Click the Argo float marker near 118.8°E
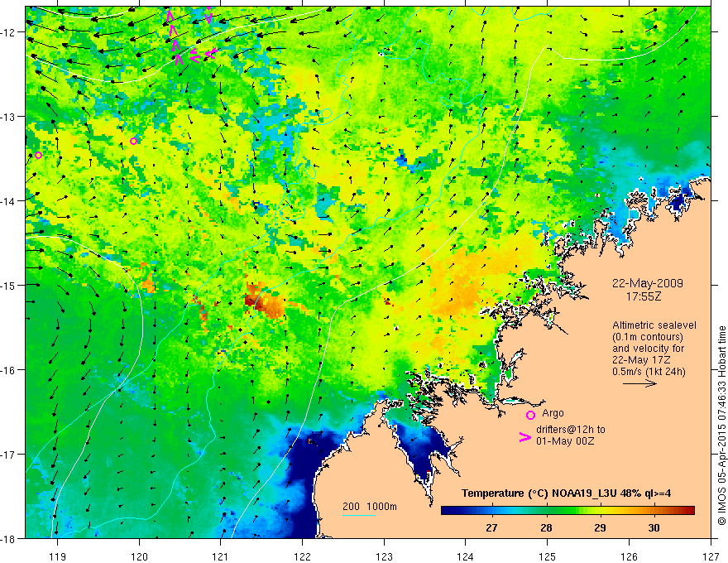728x563 pixels. tap(39, 155)
